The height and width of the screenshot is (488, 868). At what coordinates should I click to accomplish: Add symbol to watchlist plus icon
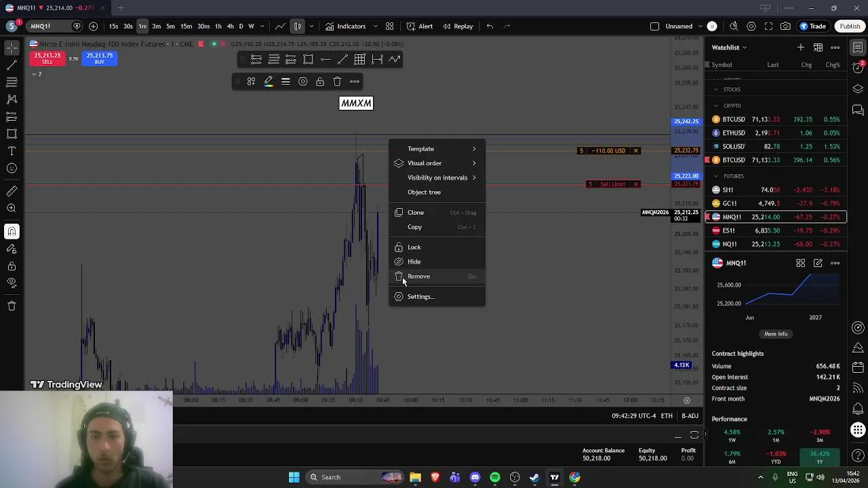[801, 47]
